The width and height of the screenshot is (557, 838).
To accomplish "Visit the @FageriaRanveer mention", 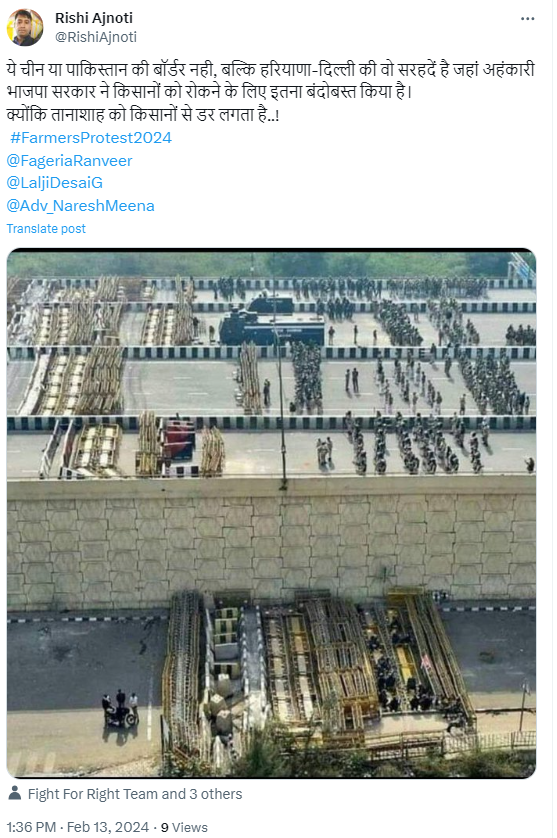I will 69,161.
